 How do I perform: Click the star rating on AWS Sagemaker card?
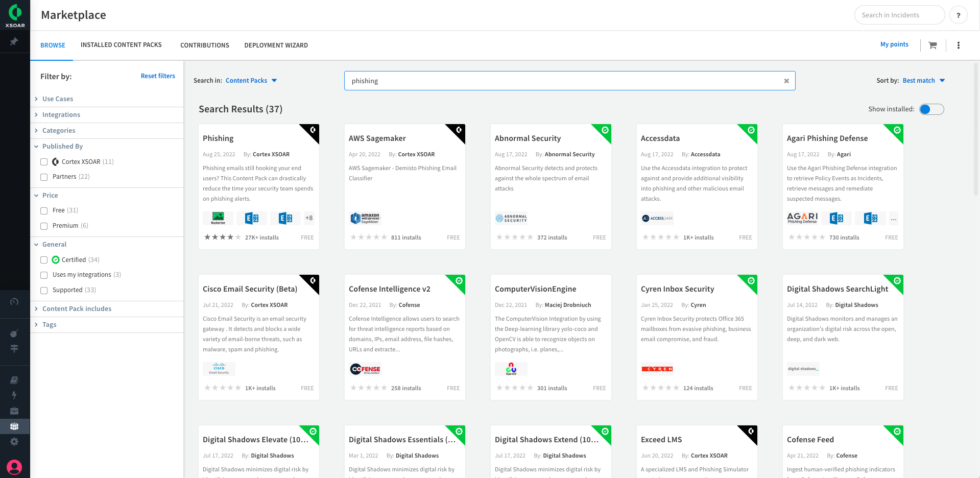[x=369, y=237]
